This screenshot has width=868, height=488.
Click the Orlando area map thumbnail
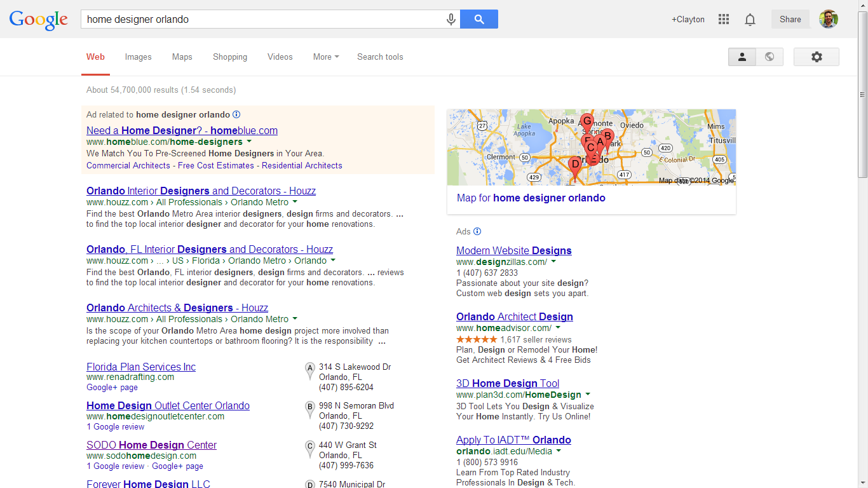point(591,147)
